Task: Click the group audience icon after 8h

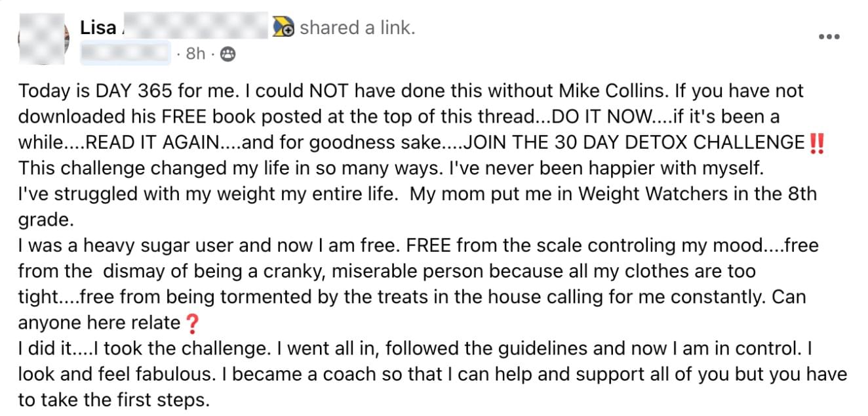Action: click(x=227, y=54)
